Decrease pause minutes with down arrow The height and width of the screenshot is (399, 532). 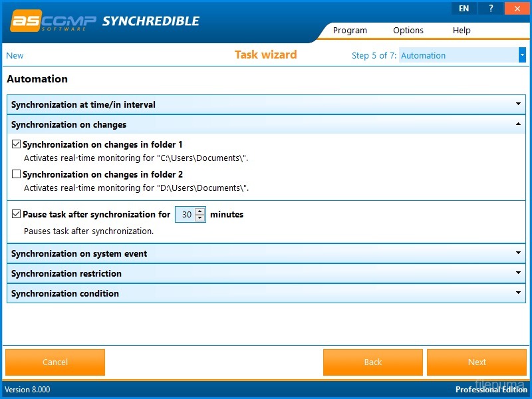click(x=200, y=218)
